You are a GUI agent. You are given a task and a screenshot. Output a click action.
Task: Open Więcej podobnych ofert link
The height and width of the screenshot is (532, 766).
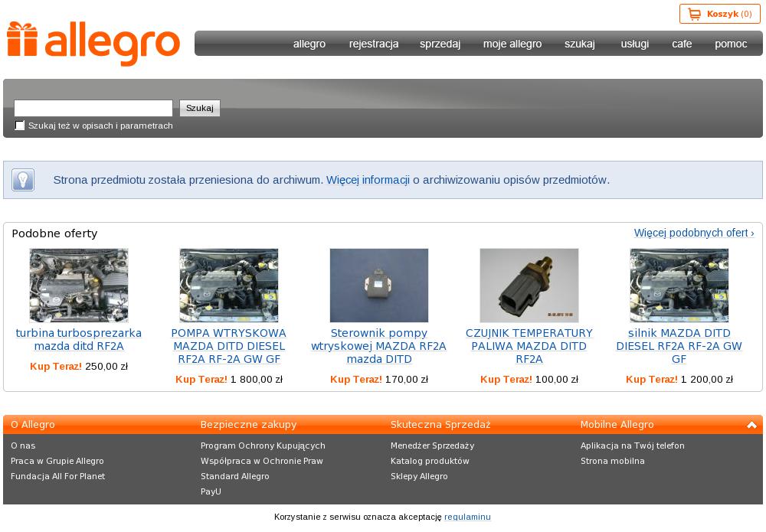[x=694, y=233]
